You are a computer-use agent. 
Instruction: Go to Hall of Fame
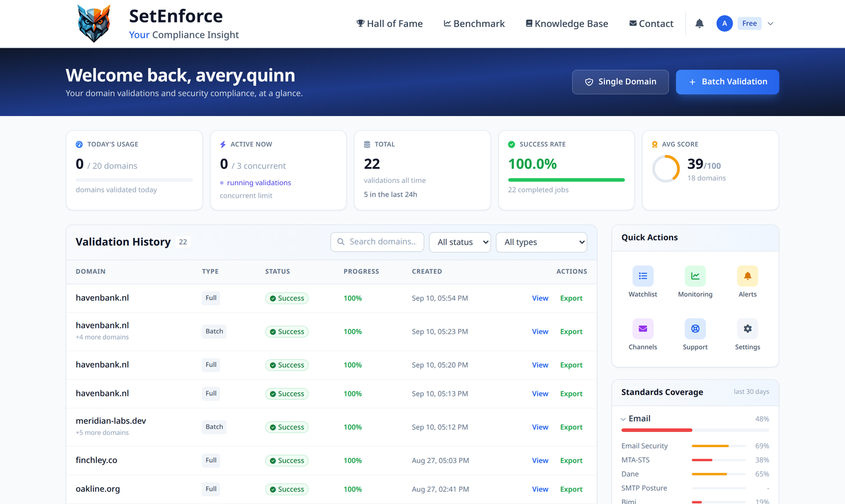pos(390,24)
